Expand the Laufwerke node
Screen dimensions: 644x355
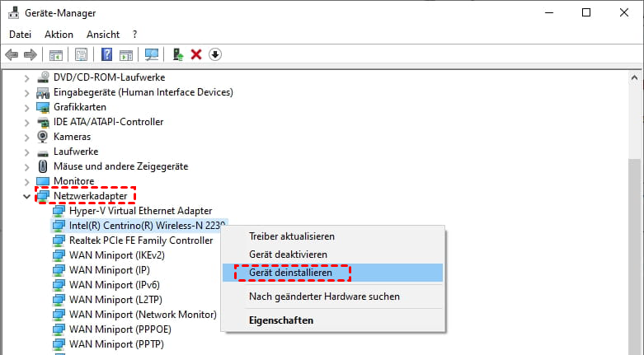26,152
